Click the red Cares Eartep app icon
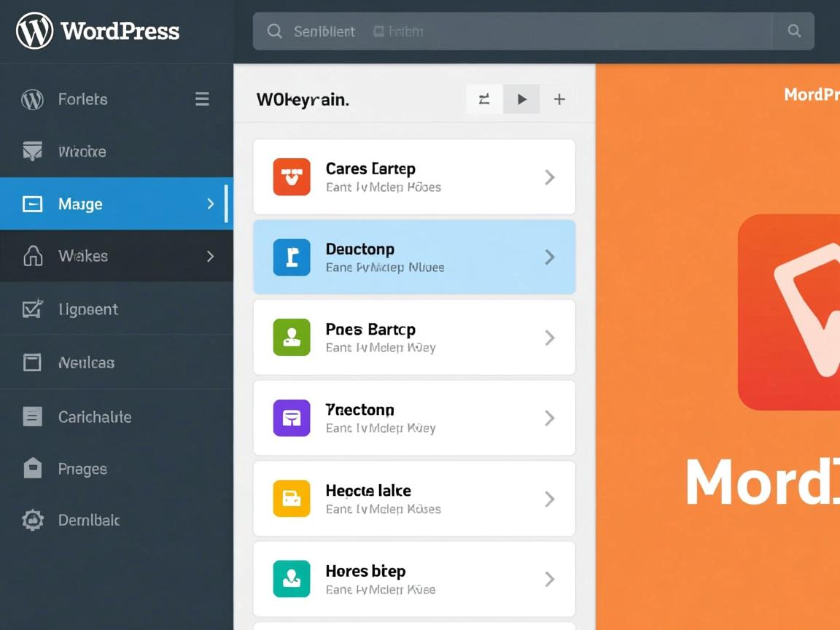Image resolution: width=840 pixels, height=630 pixels. [x=292, y=177]
